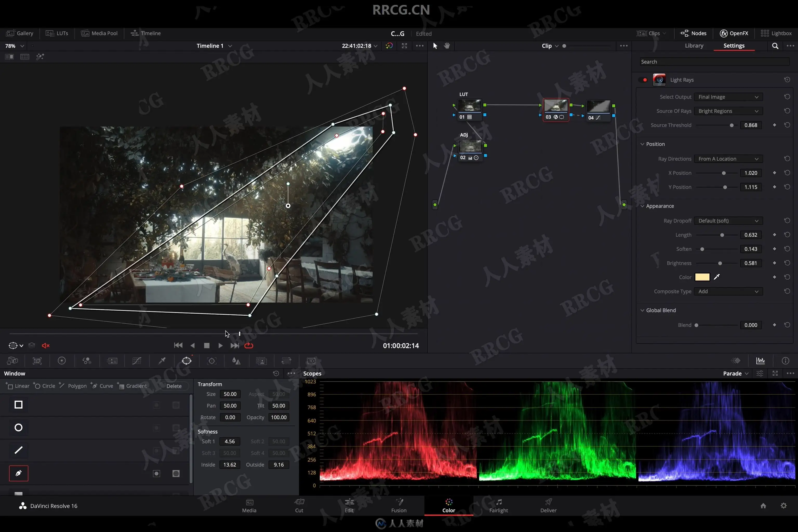Click the Light Rays color swatch
Image resolution: width=798 pixels, height=532 pixels.
pos(702,277)
